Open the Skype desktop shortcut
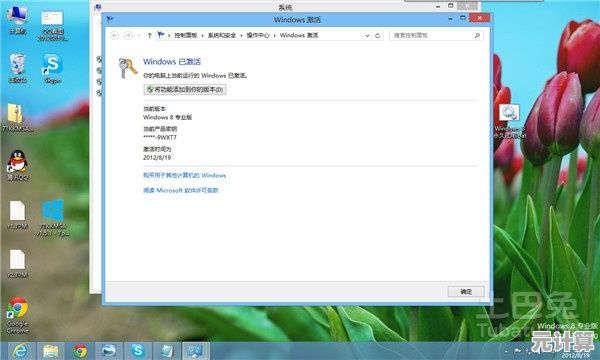Screen dimensions: 600x360 52,68
